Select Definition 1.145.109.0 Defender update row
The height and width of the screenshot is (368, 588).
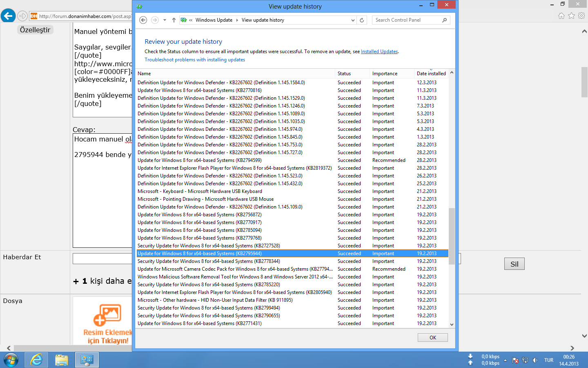[292, 207]
